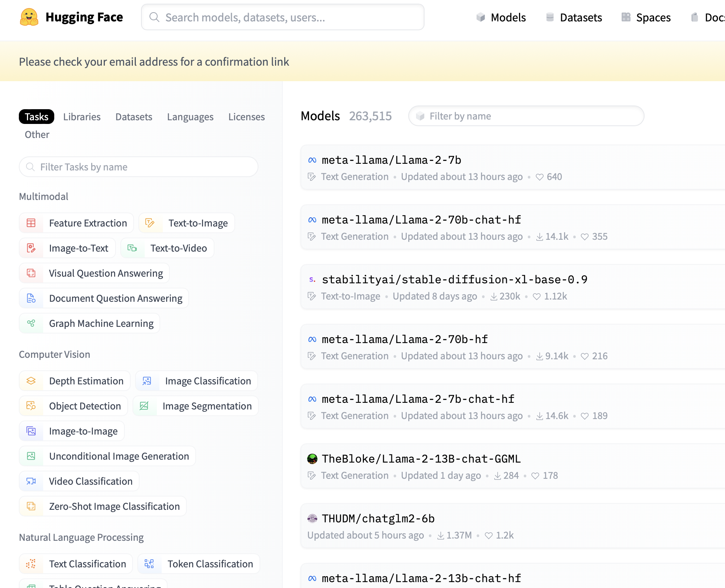The image size is (725, 588).
Task: Click the email confirmation banner text
Action: tap(154, 62)
